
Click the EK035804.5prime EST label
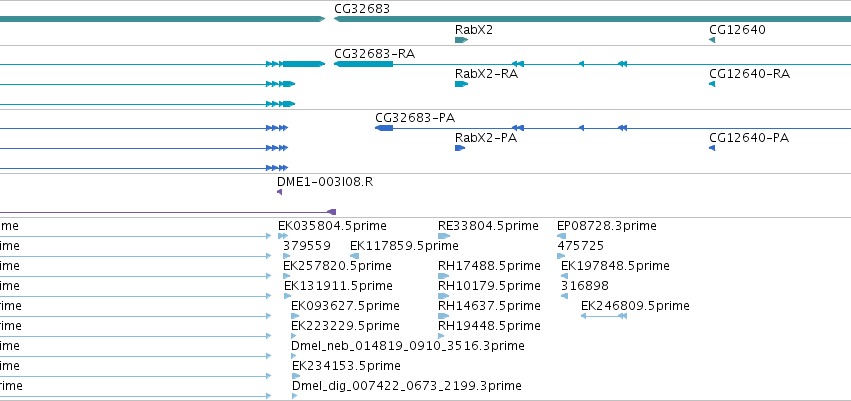pyautogui.click(x=332, y=226)
